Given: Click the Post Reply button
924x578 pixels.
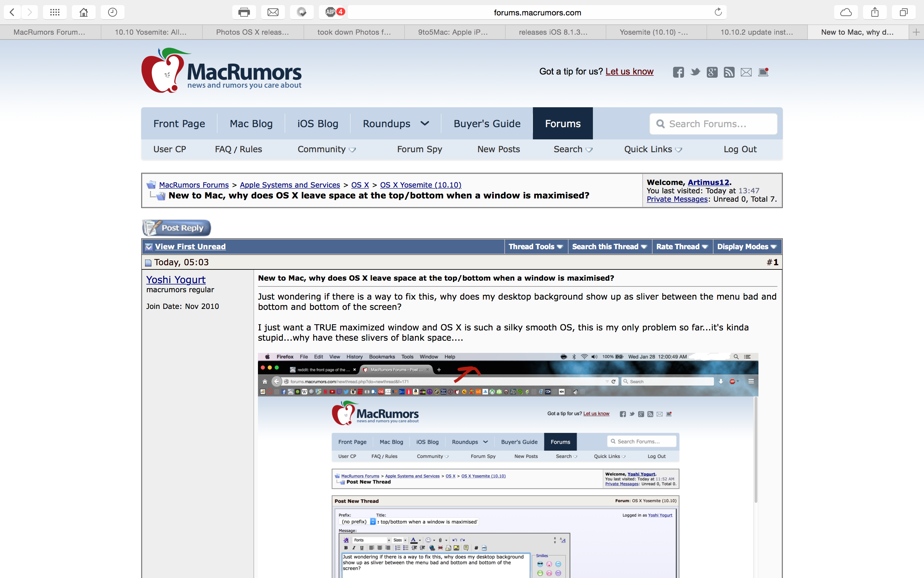Looking at the screenshot, I should pyautogui.click(x=176, y=228).
